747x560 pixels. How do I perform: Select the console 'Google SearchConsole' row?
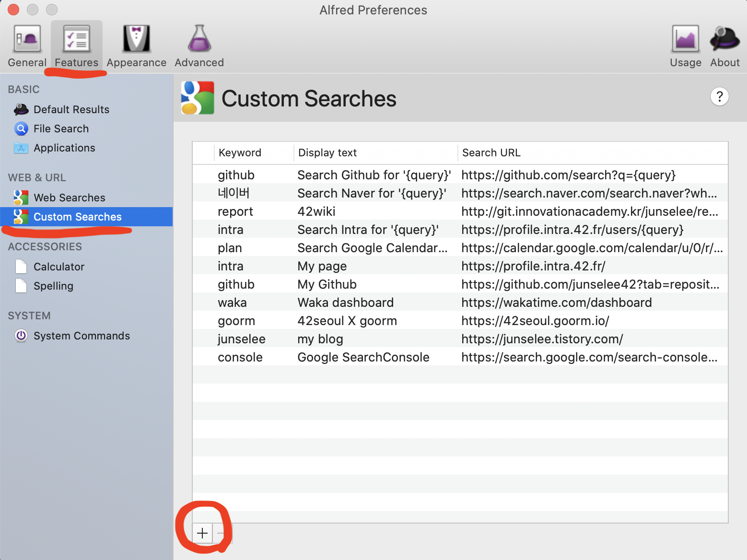tap(460, 357)
